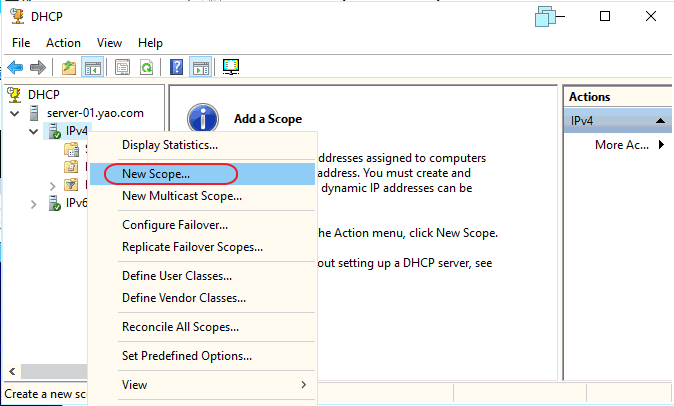
Task: Choose Display Statistics... menu entry
Action: point(170,145)
